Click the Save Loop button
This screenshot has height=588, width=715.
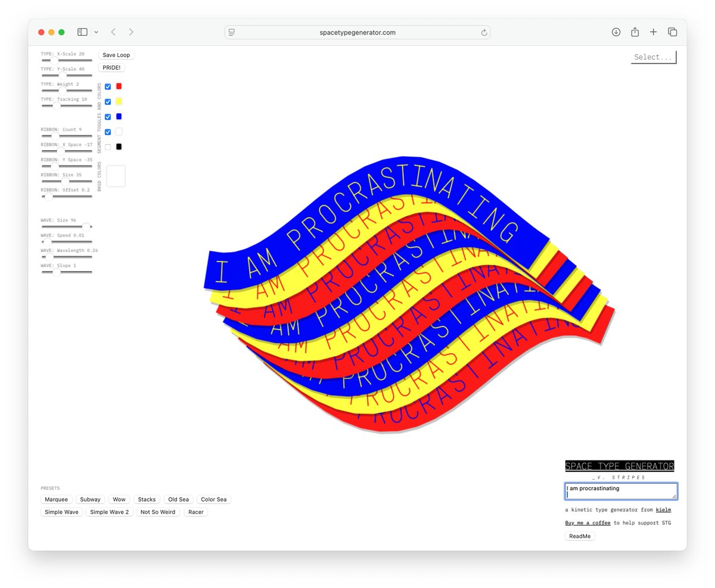[116, 55]
